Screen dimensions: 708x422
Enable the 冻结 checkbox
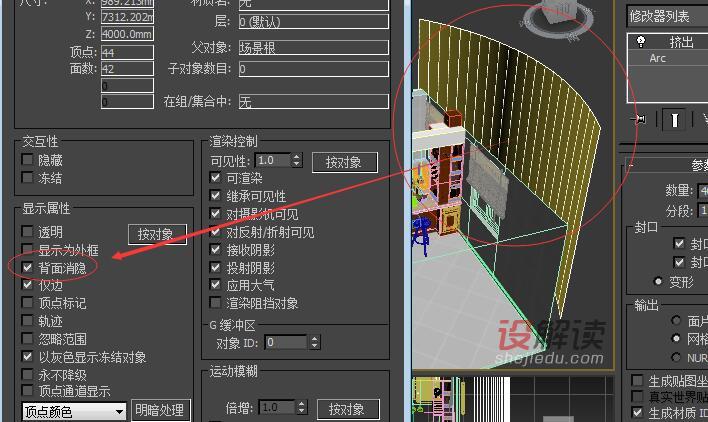[28, 177]
